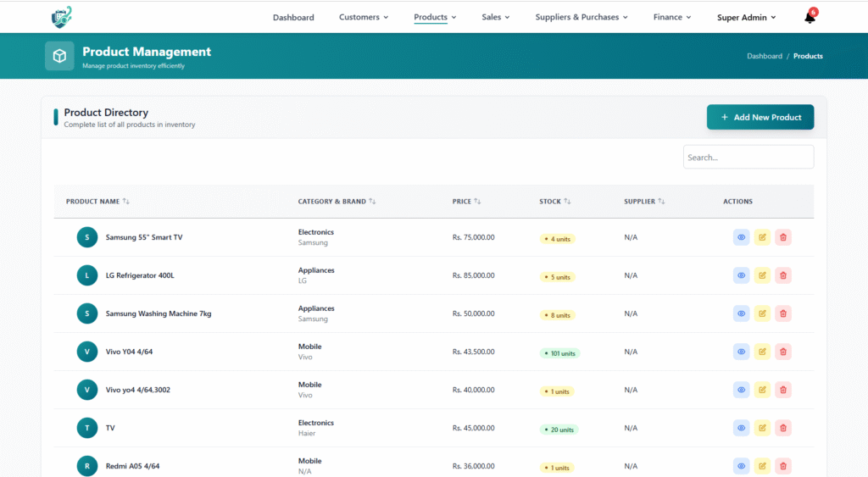Open the Suppliers & Purchases dropdown
Screen dimensions: 868x477
pyautogui.click(x=581, y=17)
